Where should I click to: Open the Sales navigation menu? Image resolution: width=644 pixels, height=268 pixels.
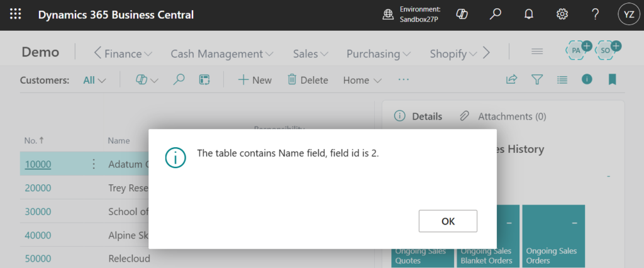click(x=311, y=53)
